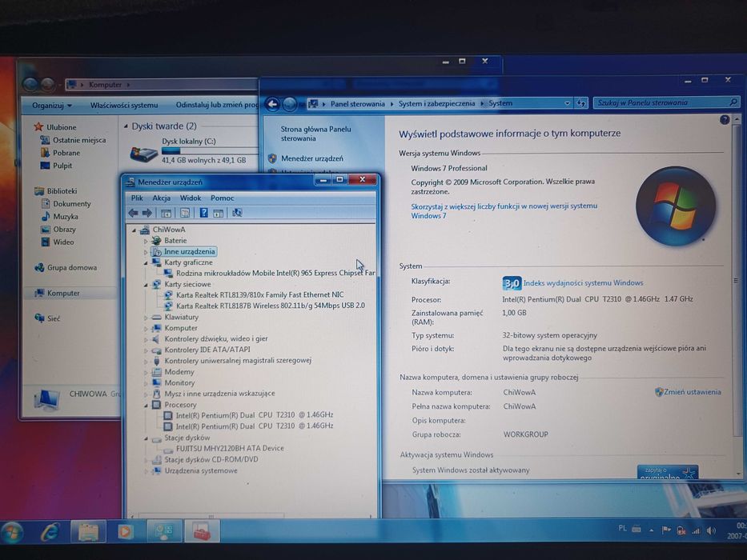Viewport: 747px width, 560px height.
Task: Collapse the Stacje dysków node
Action: [146, 438]
